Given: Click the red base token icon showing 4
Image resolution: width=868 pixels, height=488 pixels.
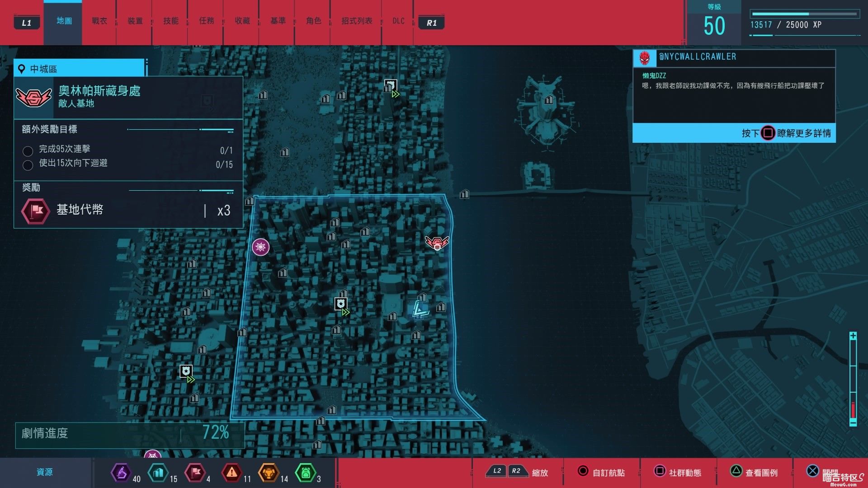Looking at the screenshot, I should click(x=195, y=473).
